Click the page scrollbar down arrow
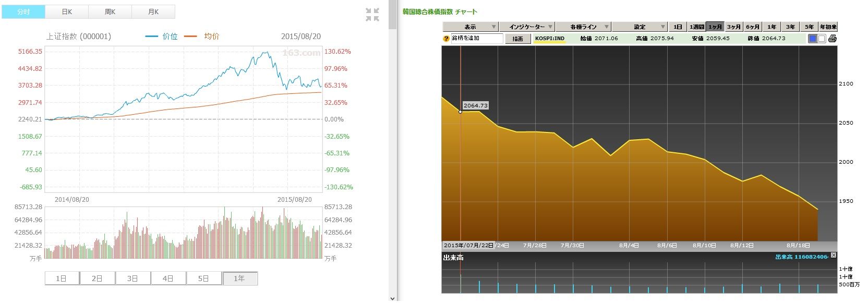 click(393, 298)
